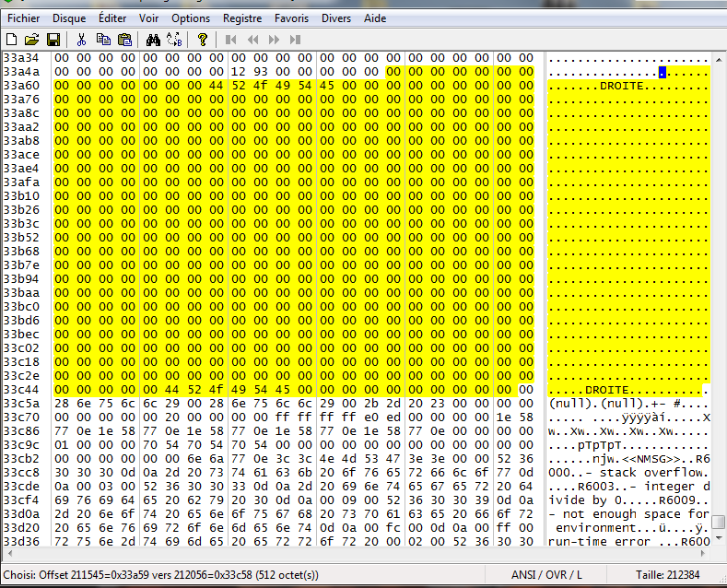The width and height of the screenshot is (727, 588).
Task: Paste with the clipboard icon
Action: [x=125, y=40]
